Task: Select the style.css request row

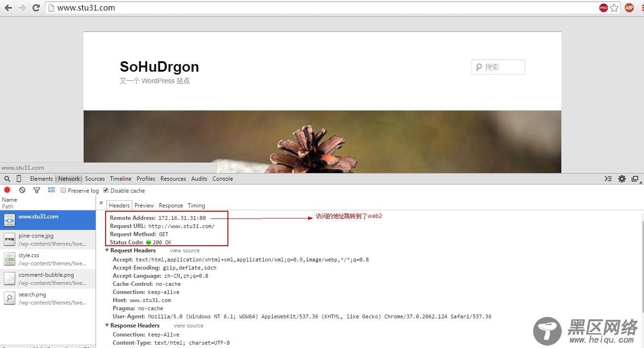Action: [x=48, y=259]
